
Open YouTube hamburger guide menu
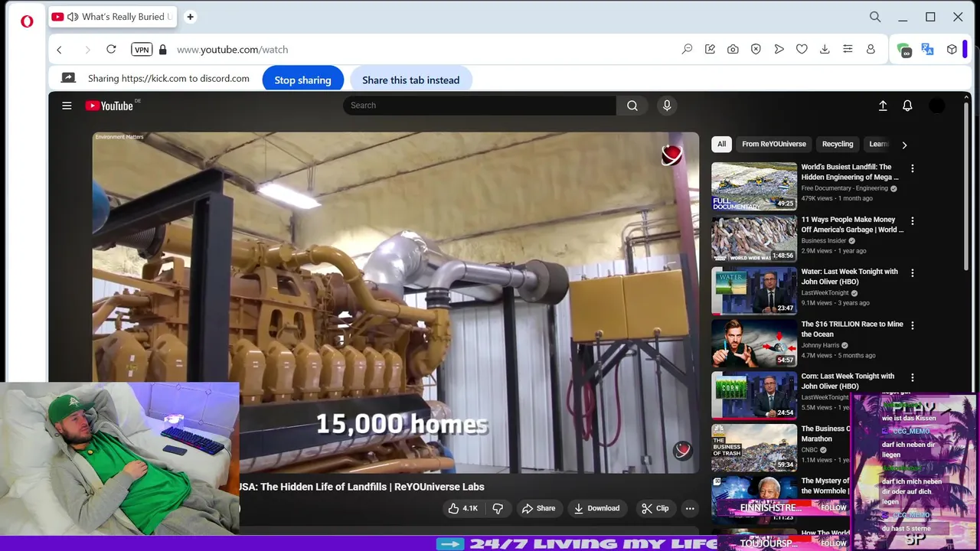point(67,106)
